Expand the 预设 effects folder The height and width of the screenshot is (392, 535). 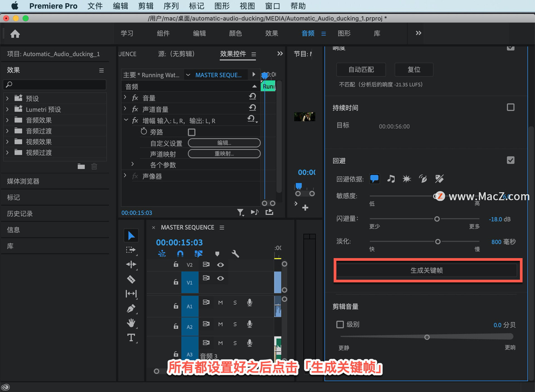[x=7, y=98]
